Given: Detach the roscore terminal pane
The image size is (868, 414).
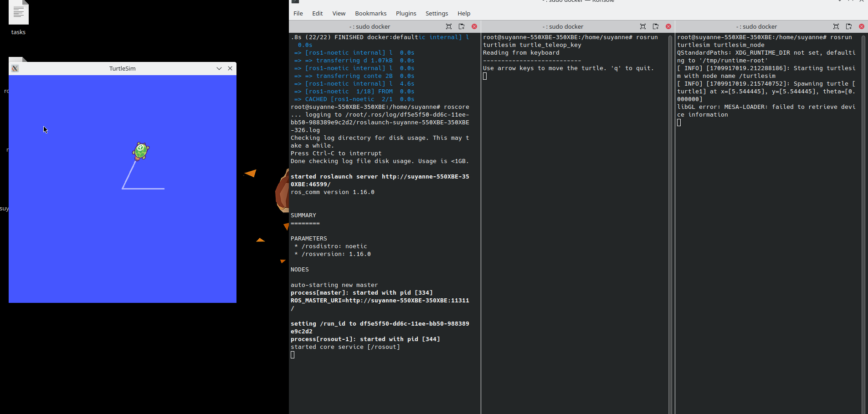Looking at the screenshot, I should [x=462, y=26].
